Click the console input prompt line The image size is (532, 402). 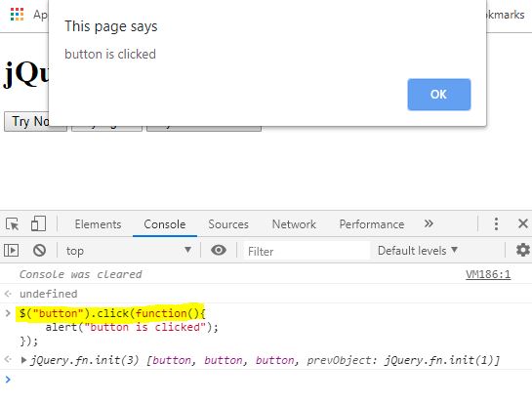coord(266,380)
